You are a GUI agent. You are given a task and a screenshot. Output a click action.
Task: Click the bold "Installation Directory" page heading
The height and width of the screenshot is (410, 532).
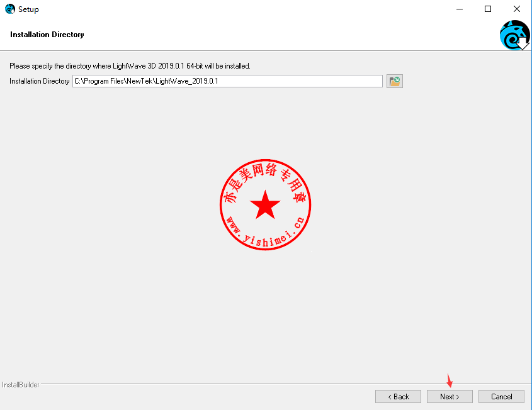coord(47,35)
